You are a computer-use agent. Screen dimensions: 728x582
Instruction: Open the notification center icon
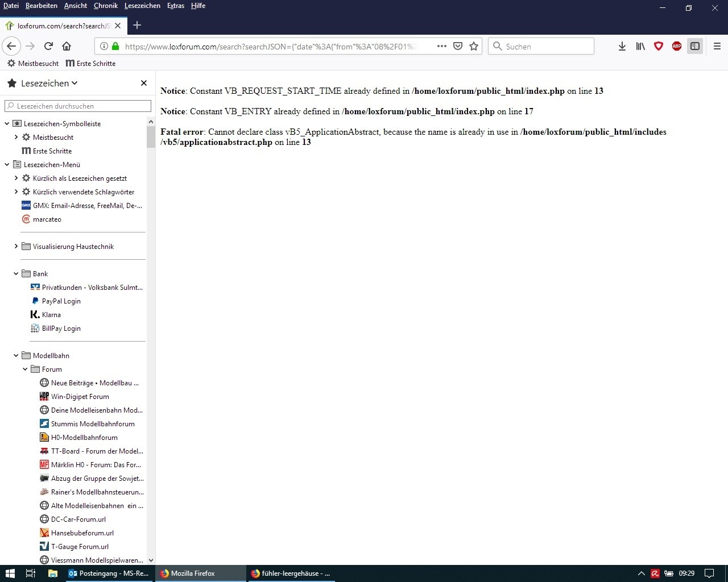709,573
